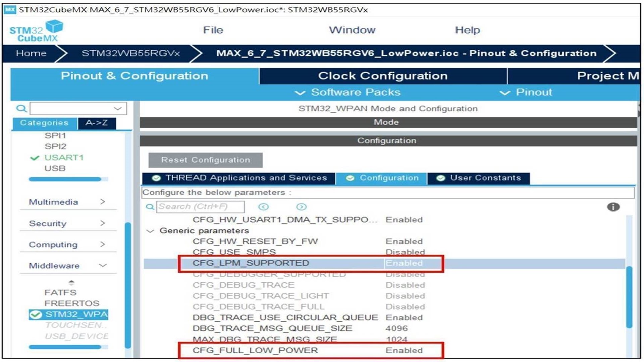Screen dimensions: 644x362
Task: Select the CFG_LPM_SUPPORTED Enabled value
Action: [x=404, y=263]
